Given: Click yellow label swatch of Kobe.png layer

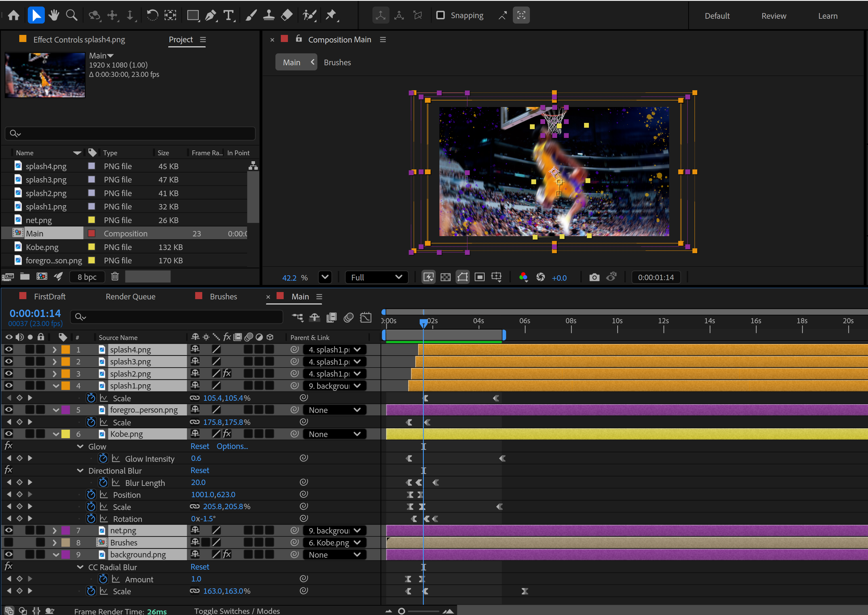Looking at the screenshot, I should 66,434.
